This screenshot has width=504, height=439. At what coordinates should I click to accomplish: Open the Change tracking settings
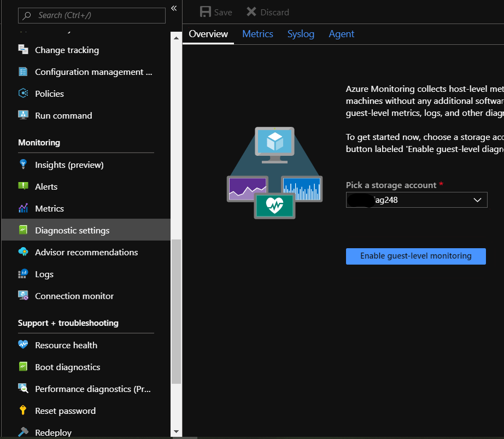[x=66, y=50]
